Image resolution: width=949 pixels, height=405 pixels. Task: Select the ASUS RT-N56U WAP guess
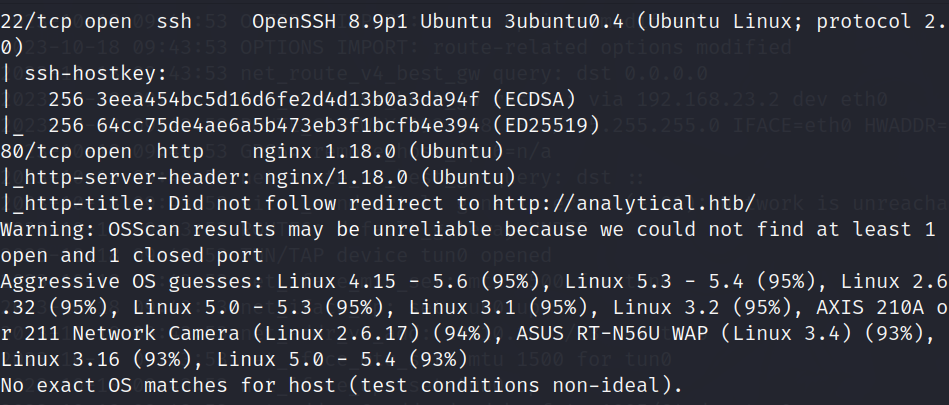pos(602,331)
